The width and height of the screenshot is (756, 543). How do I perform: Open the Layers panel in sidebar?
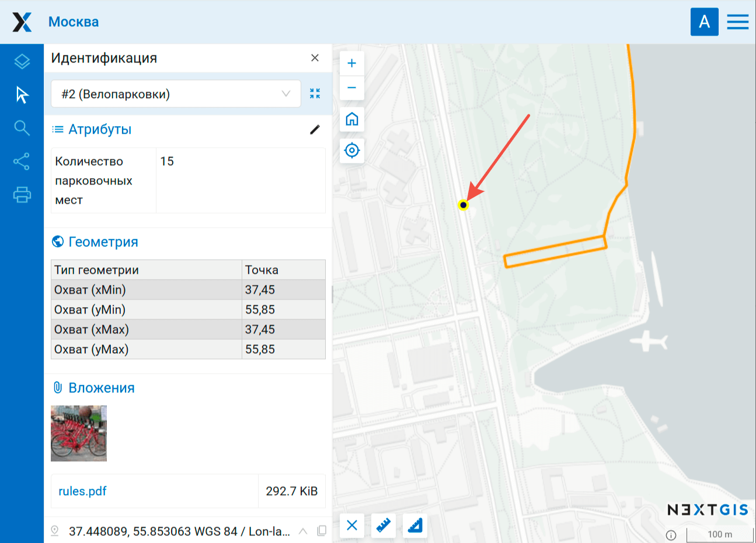22,61
